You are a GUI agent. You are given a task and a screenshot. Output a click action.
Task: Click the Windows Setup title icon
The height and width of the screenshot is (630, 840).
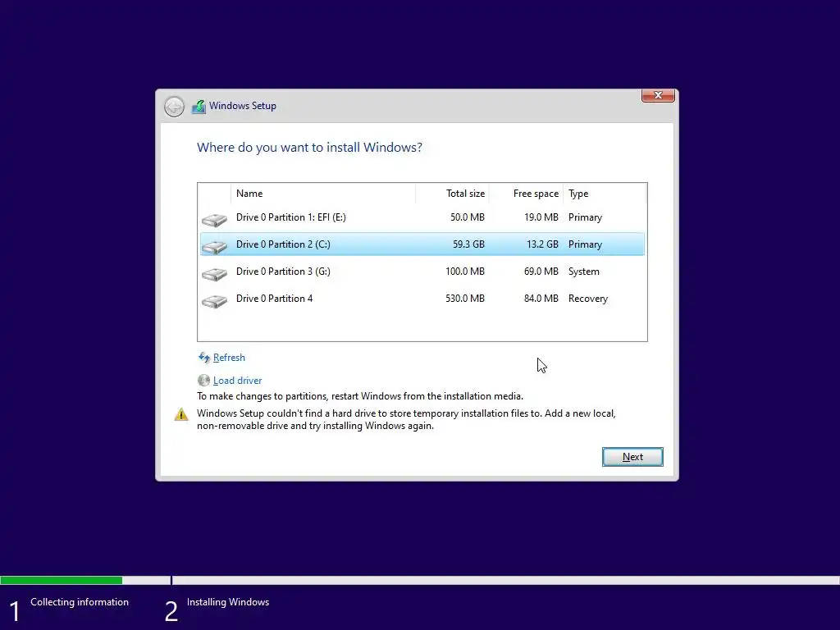[199, 106]
